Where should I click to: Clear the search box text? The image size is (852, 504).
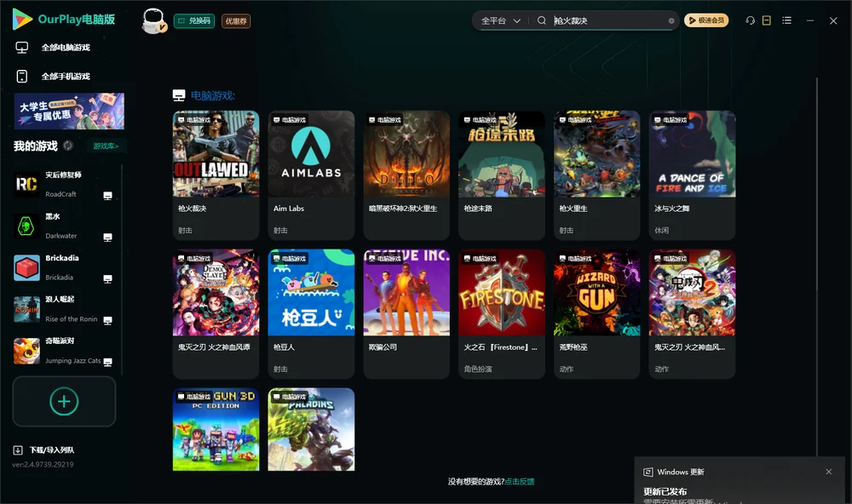click(671, 20)
